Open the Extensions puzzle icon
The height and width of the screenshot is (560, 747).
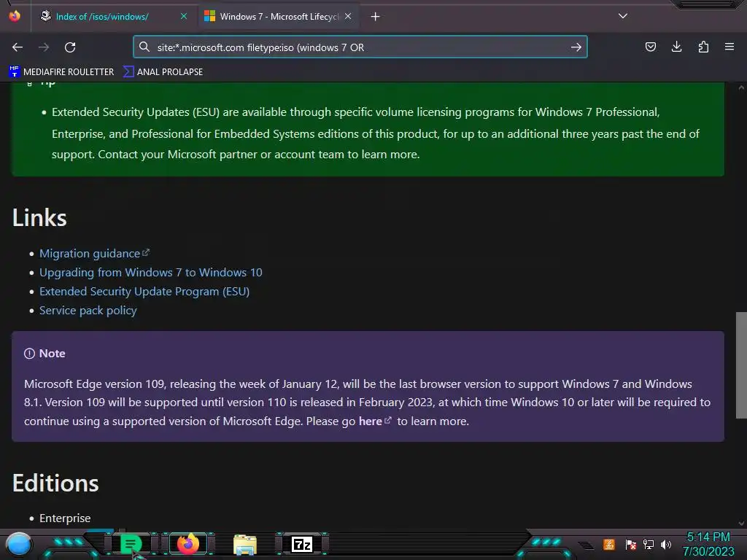point(703,47)
